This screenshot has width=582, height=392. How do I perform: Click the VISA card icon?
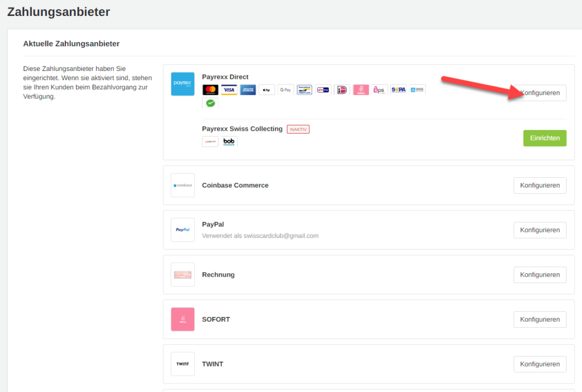(x=229, y=90)
